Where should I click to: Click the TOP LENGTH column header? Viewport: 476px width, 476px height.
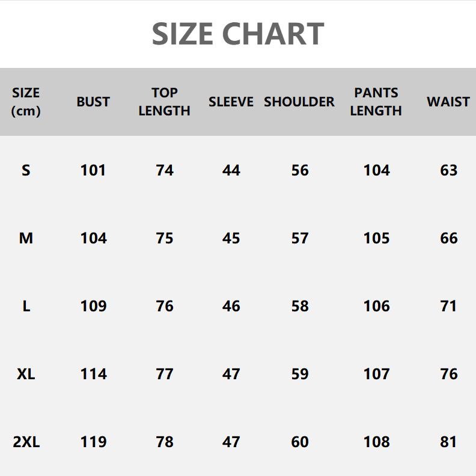coord(164,102)
